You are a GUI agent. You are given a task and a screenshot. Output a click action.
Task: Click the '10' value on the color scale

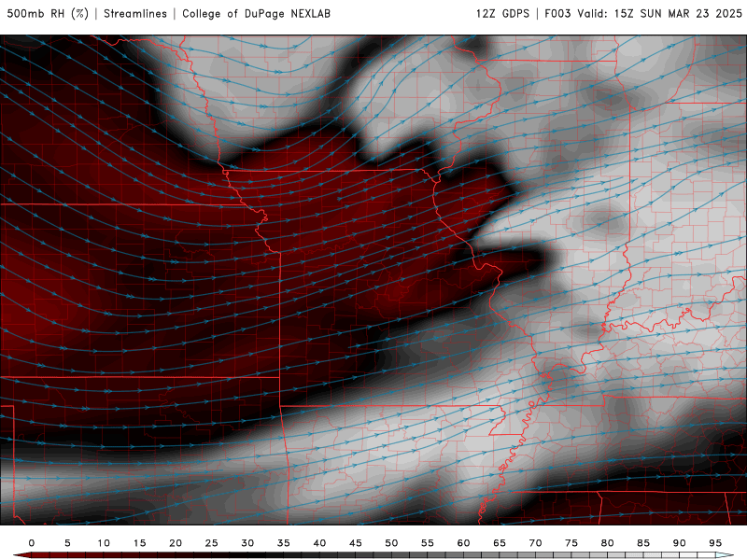coord(104,543)
